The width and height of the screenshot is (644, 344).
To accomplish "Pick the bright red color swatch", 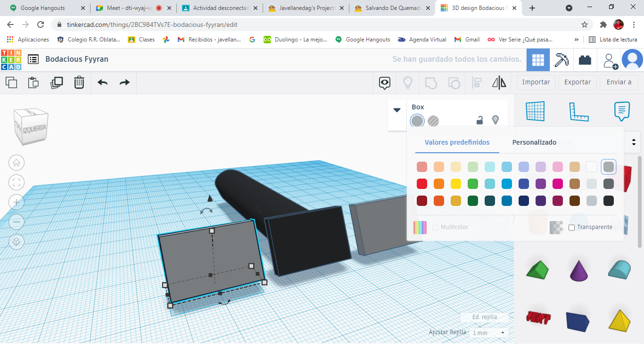I will tap(422, 184).
